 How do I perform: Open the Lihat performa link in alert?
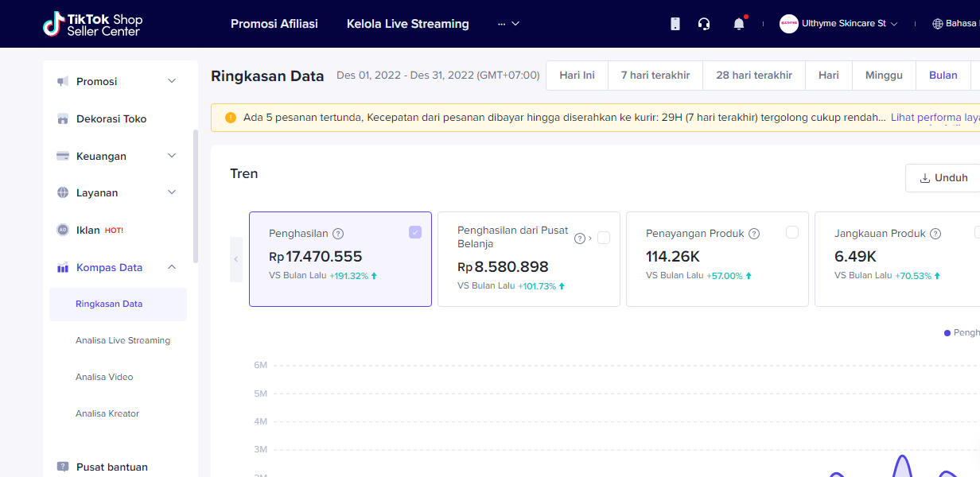tap(934, 118)
